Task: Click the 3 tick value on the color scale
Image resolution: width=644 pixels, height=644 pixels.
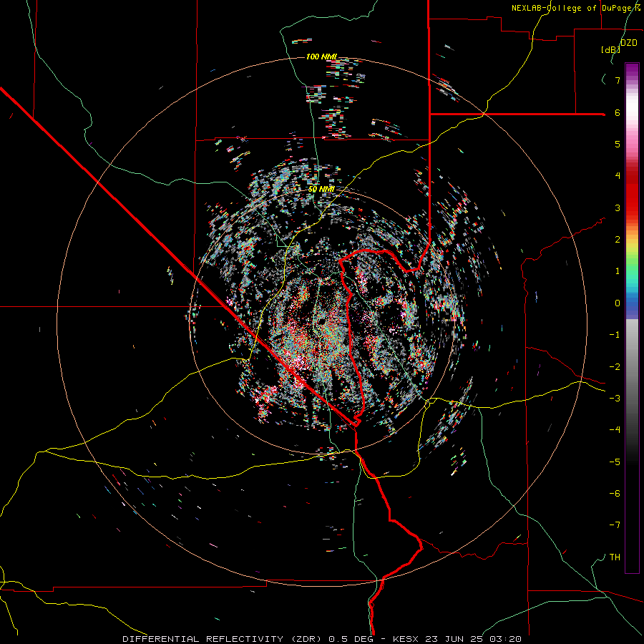Action: tap(618, 208)
